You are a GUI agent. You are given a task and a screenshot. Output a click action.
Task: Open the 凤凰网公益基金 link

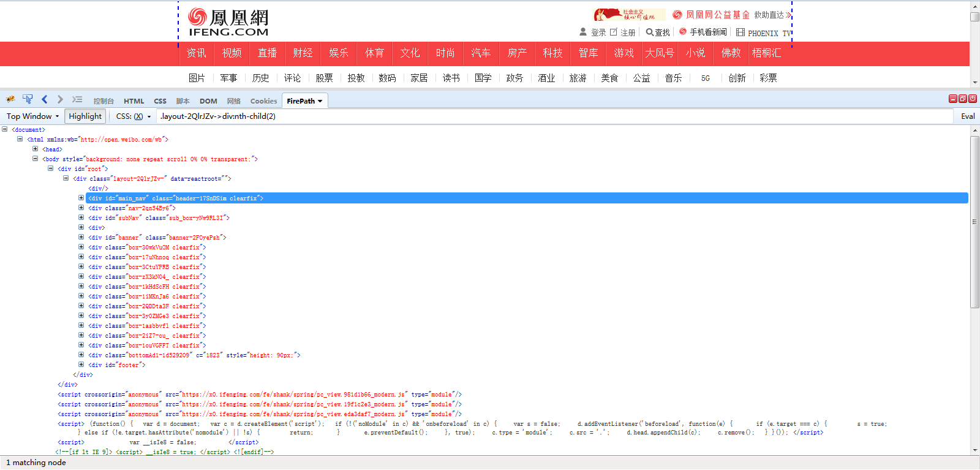click(x=710, y=15)
